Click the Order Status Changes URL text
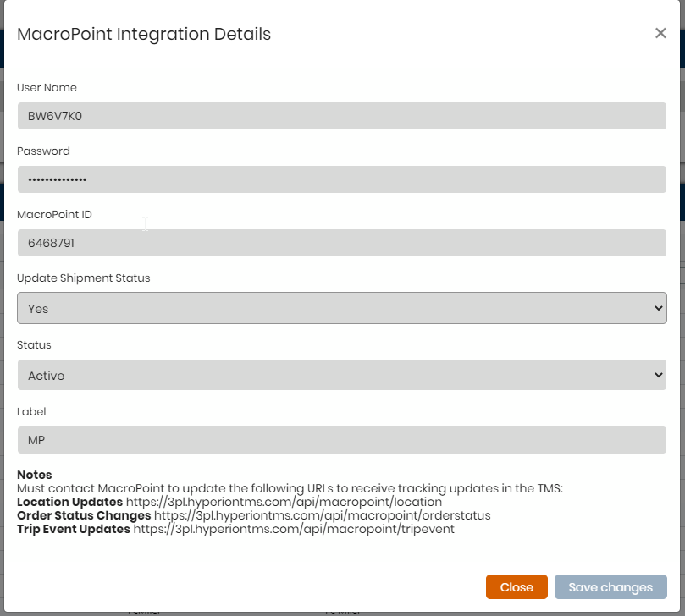The height and width of the screenshot is (616, 685). 322,515
